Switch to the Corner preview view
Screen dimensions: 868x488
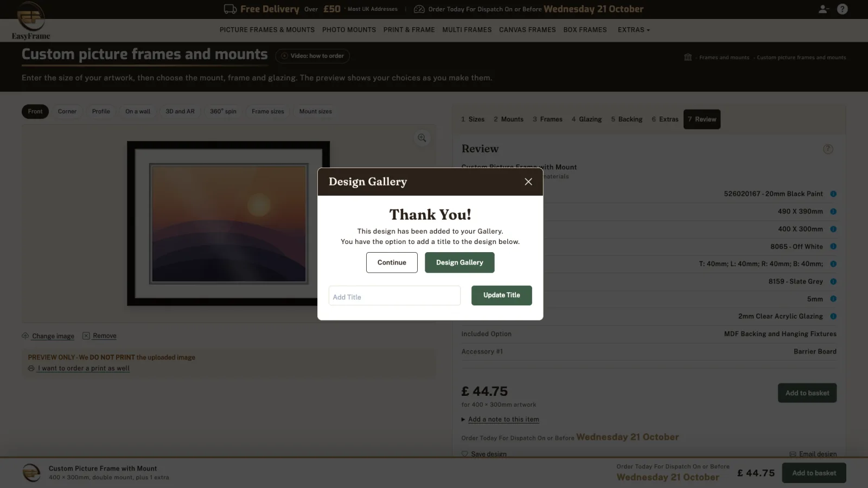tap(67, 112)
